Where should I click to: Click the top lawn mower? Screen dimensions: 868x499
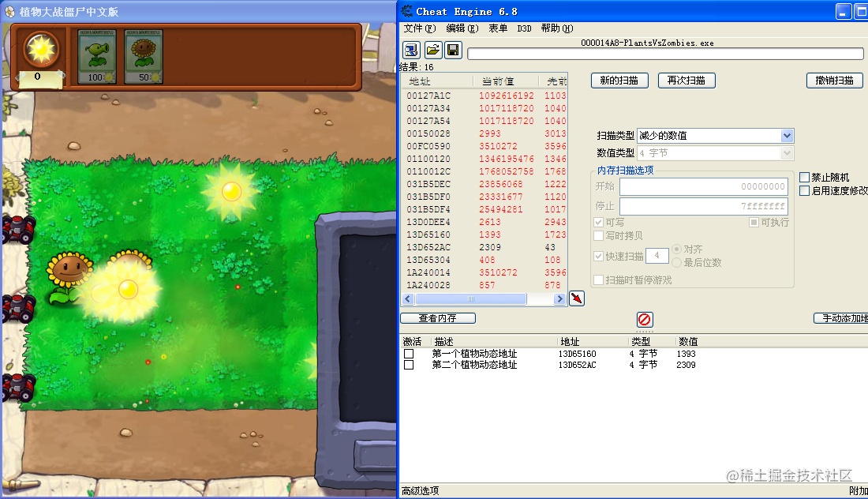click(x=17, y=229)
